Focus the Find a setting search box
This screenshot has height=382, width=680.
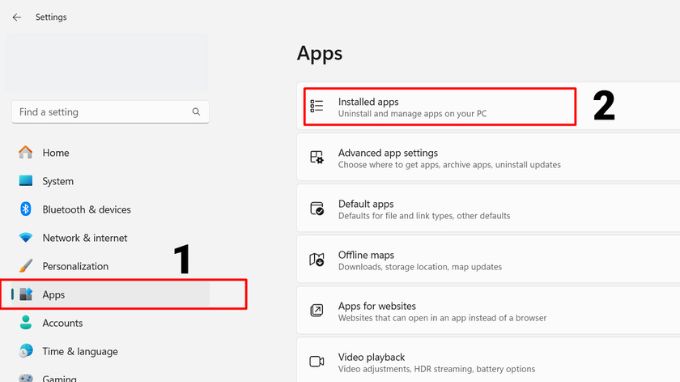pos(110,112)
